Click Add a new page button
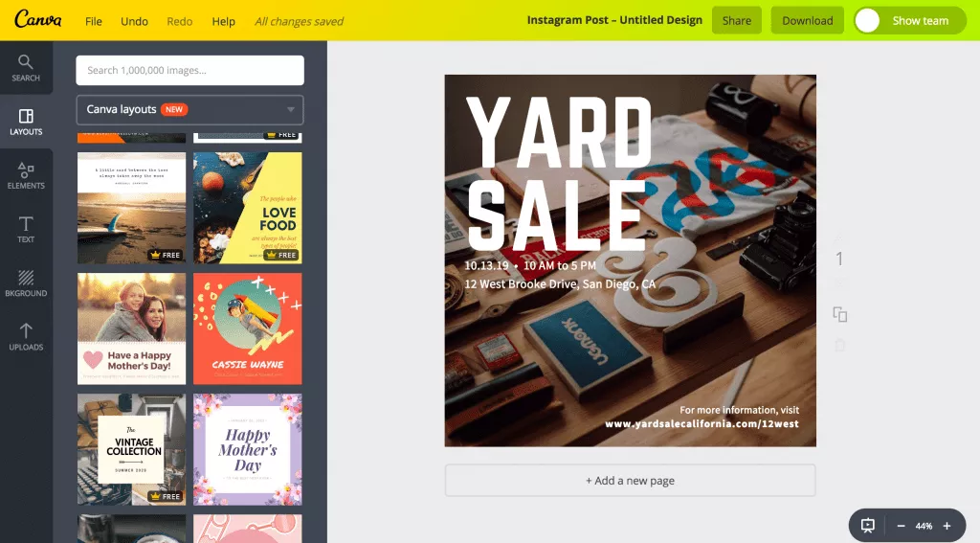The height and width of the screenshot is (543, 980). click(x=630, y=481)
